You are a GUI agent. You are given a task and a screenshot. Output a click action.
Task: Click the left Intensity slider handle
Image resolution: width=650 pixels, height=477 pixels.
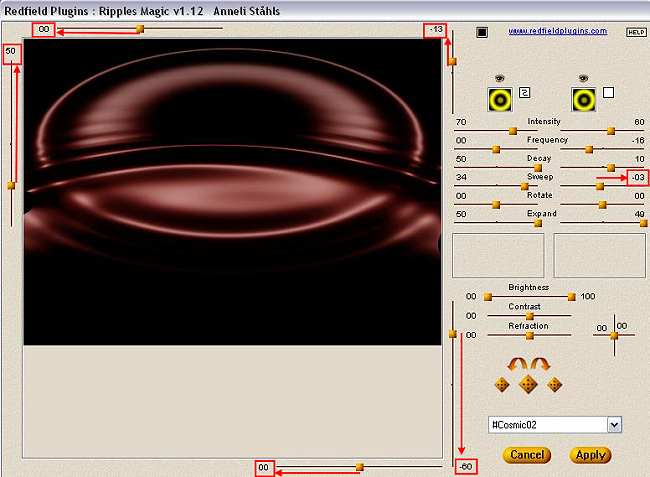513,130
